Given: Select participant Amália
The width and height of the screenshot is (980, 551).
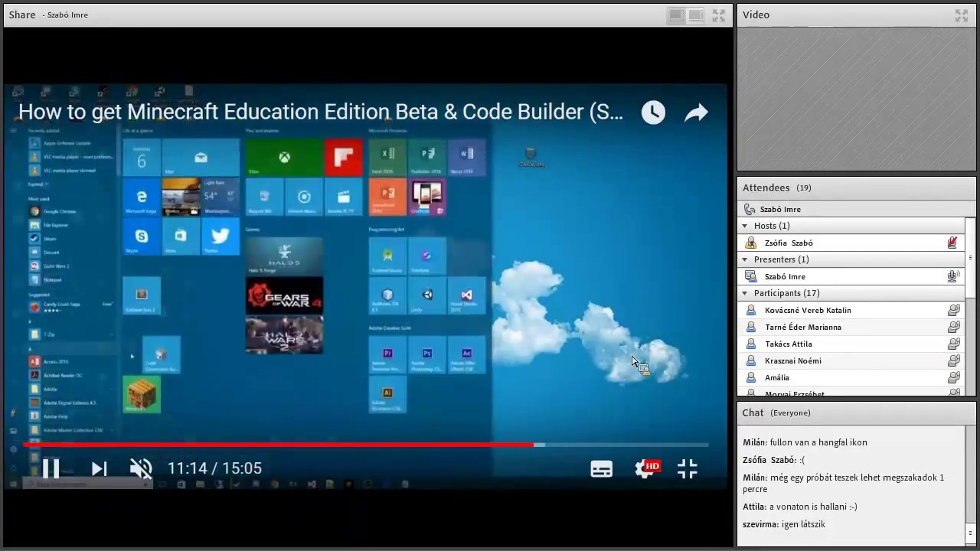Looking at the screenshot, I should point(852,377).
